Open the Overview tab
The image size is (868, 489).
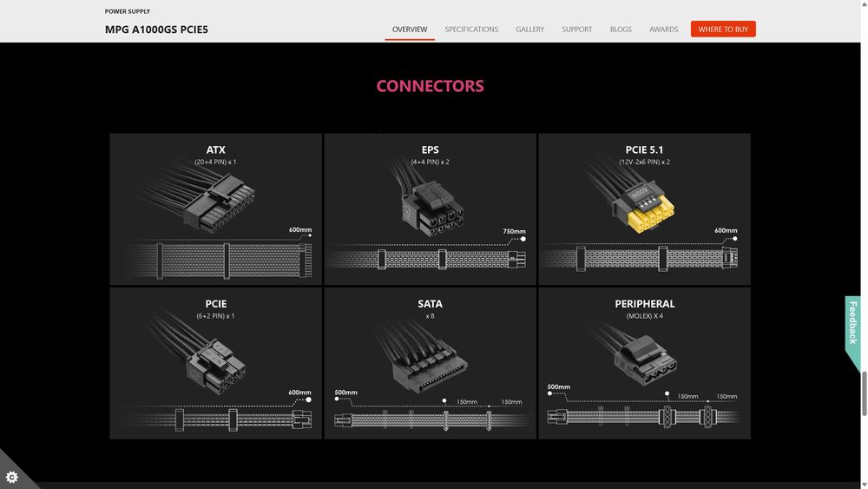(410, 30)
